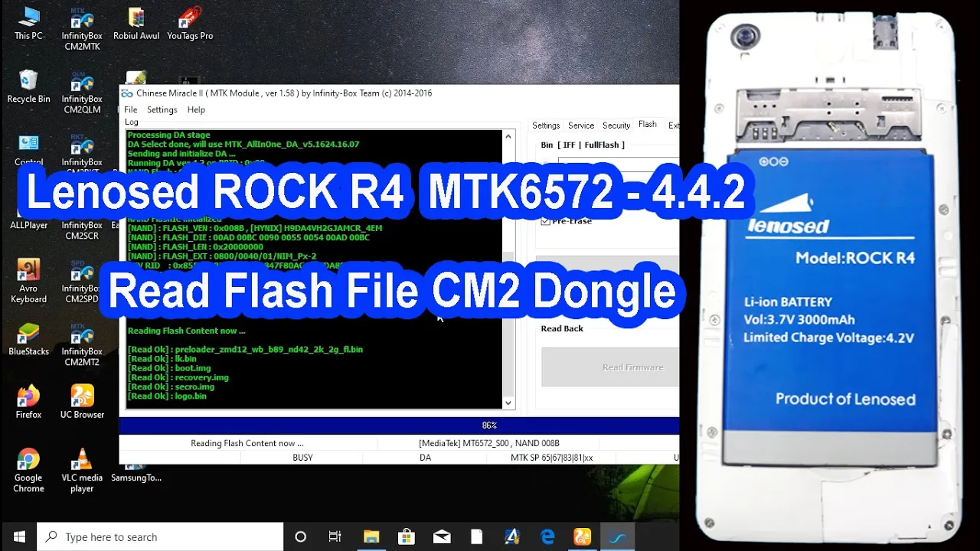Image resolution: width=980 pixels, height=551 pixels.
Task: Switch to Chinese Miracle II taskbar icon
Action: click(618, 536)
